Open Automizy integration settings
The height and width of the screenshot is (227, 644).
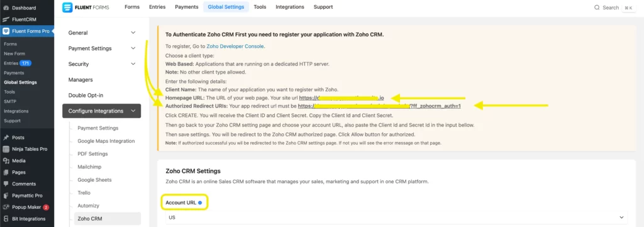pos(88,206)
